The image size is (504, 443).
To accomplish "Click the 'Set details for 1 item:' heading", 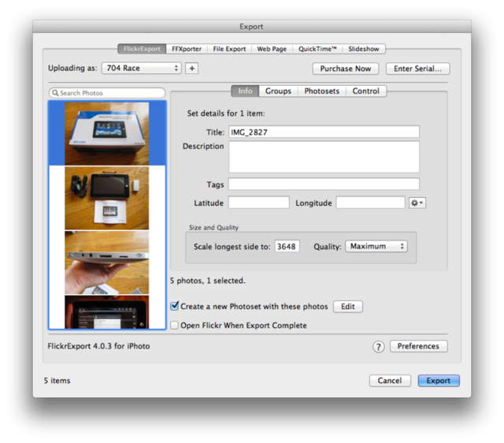I will [226, 114].
